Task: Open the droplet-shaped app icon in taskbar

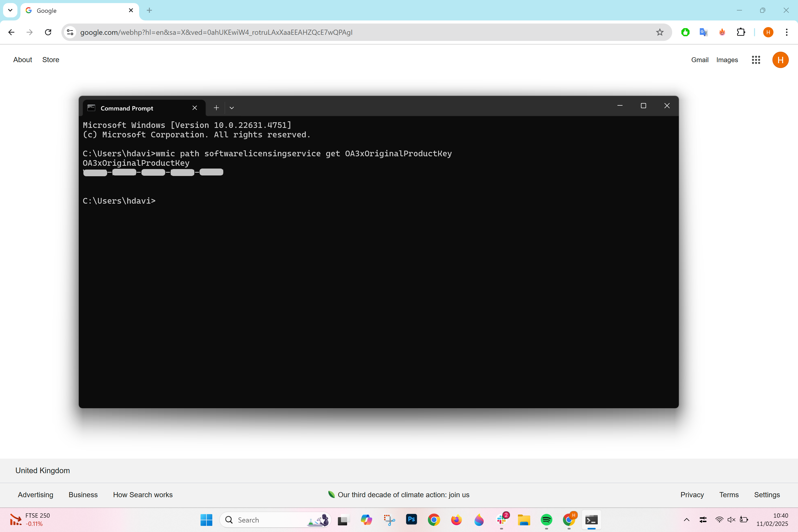Action: 479,520
